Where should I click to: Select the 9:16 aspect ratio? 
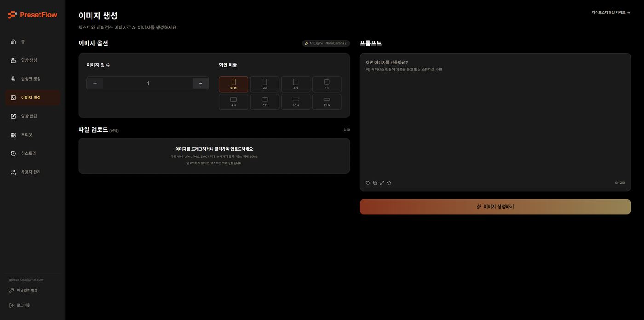[x=234, y=84]
